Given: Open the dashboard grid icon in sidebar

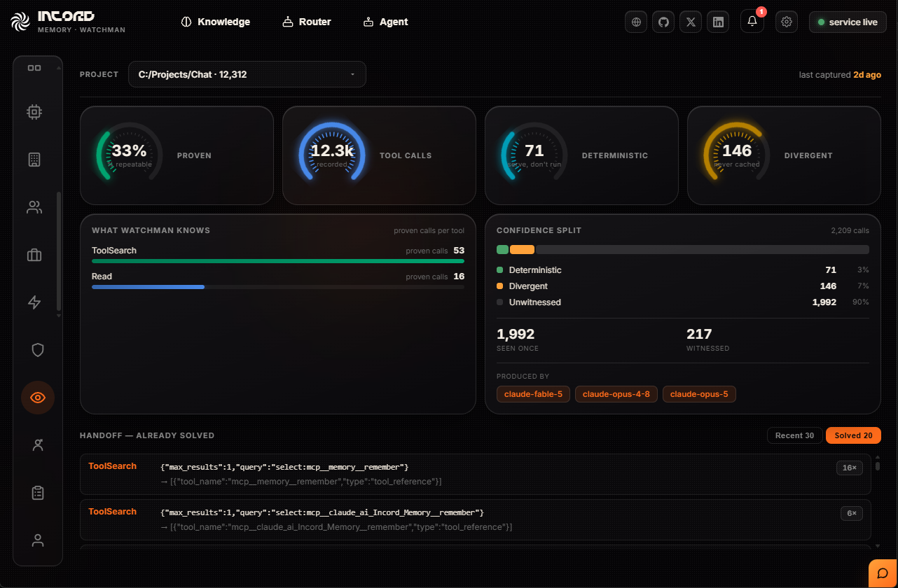Looking at the screenshot, I should pyautogui.click(x=34, y=68).
